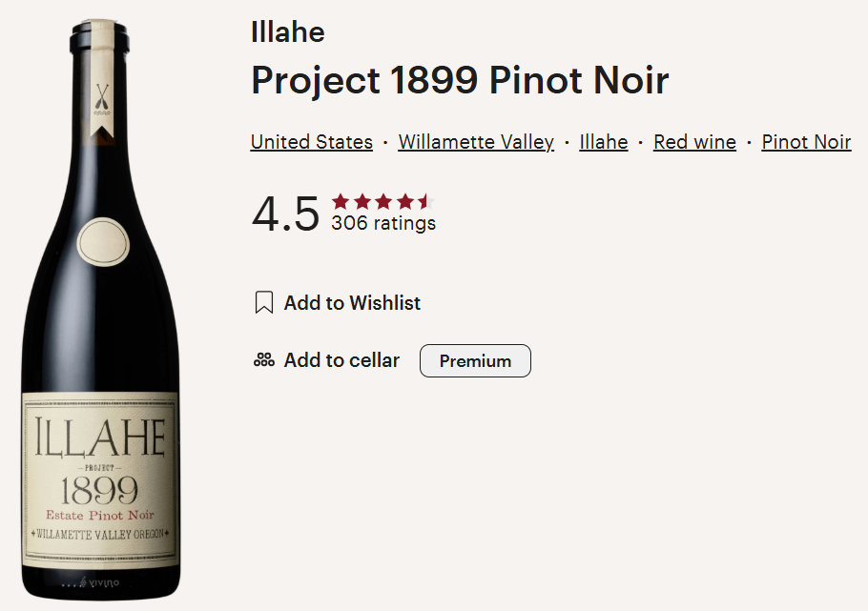Click the half-filled fifth rating star

(425, 201)
